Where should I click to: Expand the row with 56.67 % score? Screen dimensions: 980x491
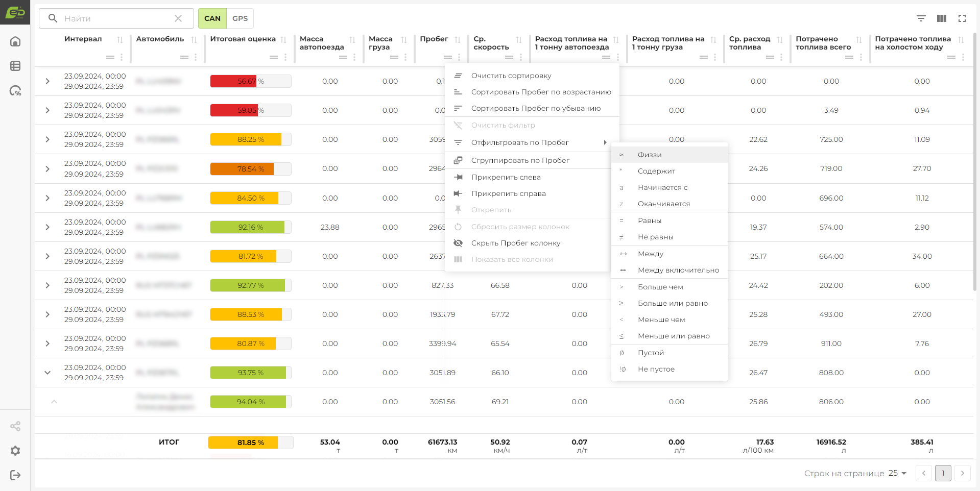(x=47, y=81)
